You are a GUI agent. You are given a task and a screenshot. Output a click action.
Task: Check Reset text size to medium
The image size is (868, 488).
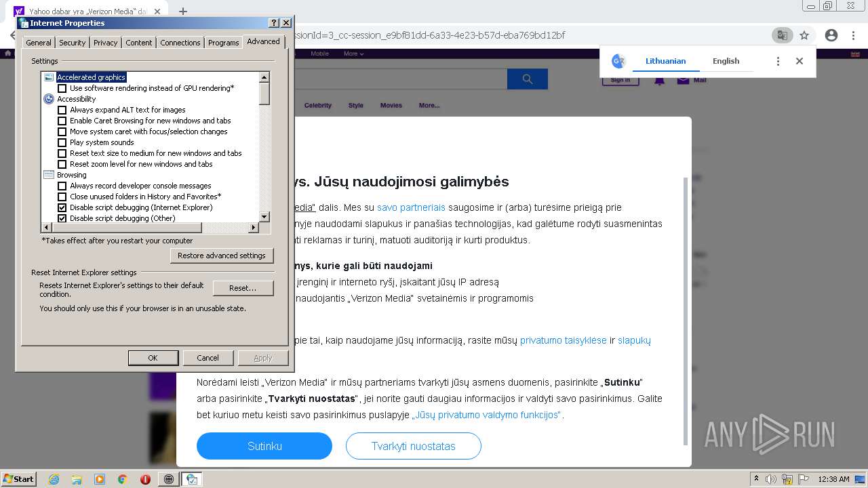62,153
